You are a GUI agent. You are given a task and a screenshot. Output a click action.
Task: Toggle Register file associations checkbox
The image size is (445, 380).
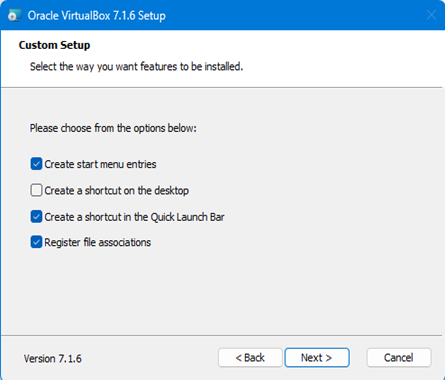point(36,242)
